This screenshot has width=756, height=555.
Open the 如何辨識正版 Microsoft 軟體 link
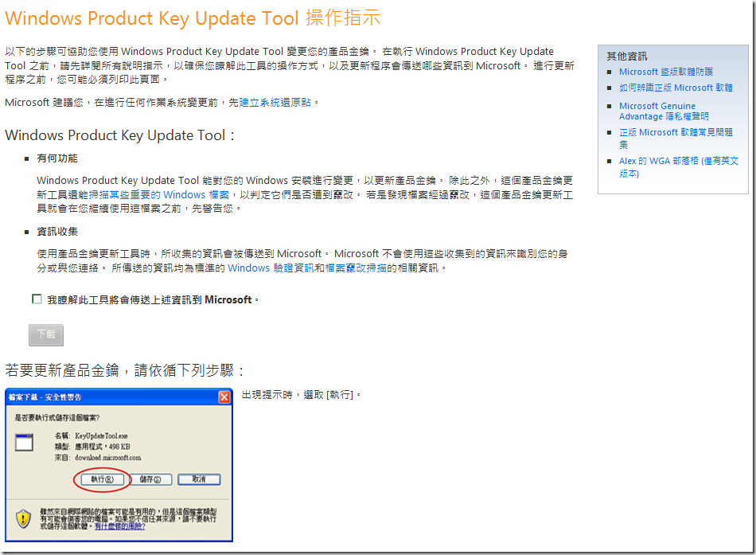[x=676, y=88]
